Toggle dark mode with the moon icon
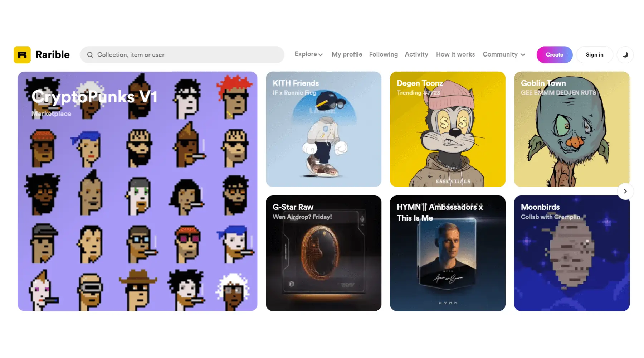644x358 pixels. [625, 55]
